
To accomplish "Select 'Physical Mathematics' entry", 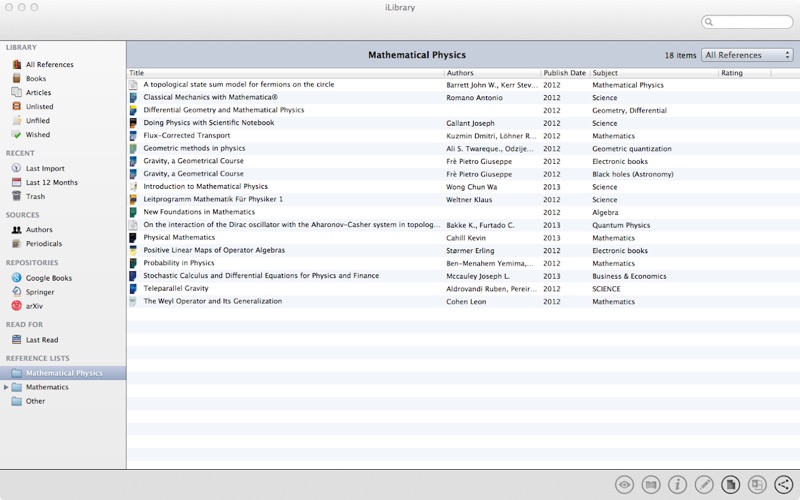I will coord(463,238).
